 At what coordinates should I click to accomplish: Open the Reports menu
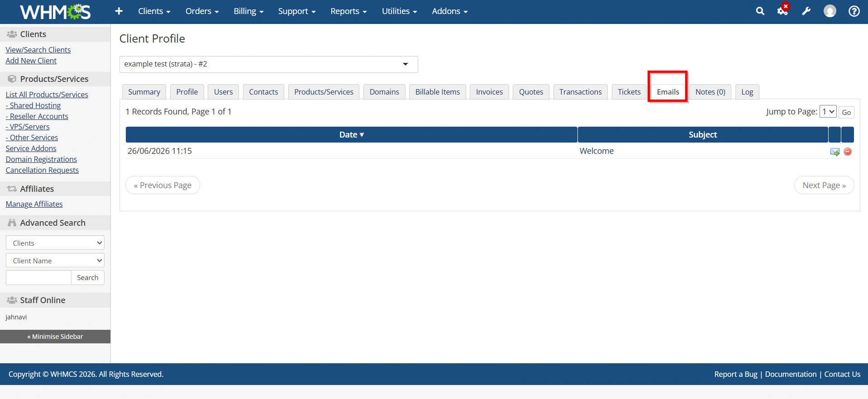(x=348, y=11)
